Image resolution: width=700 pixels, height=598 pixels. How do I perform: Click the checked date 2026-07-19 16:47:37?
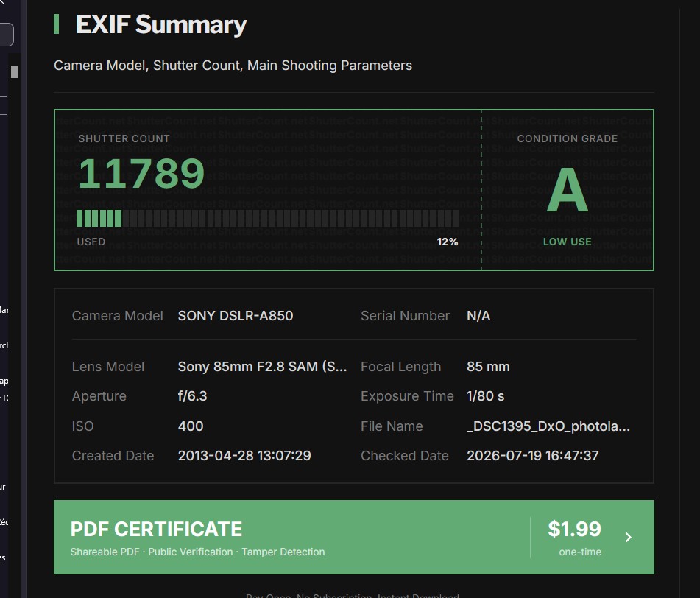pos(533,456)
